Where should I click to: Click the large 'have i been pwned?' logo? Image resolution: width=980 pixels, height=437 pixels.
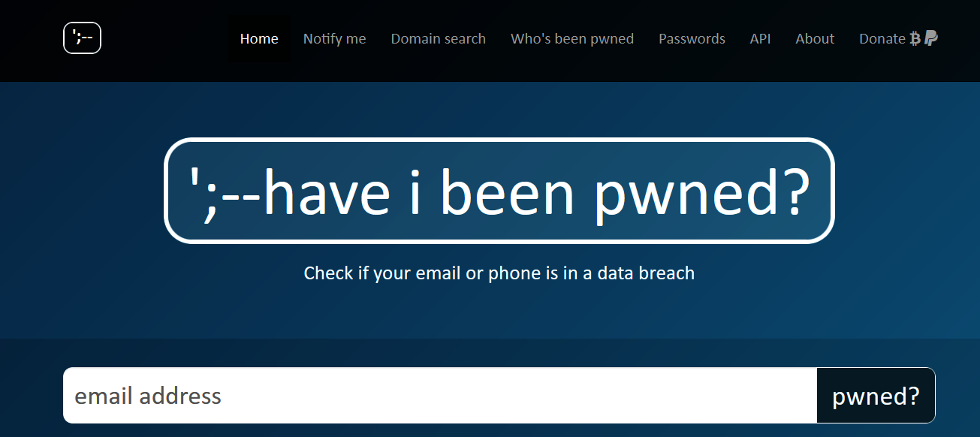pos(499,190)
